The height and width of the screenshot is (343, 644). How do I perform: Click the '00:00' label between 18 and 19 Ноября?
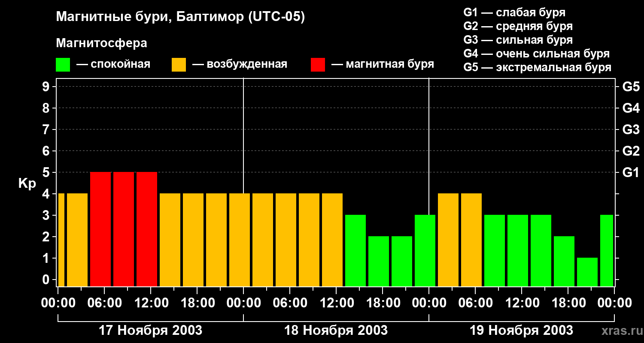pos(429,303)
